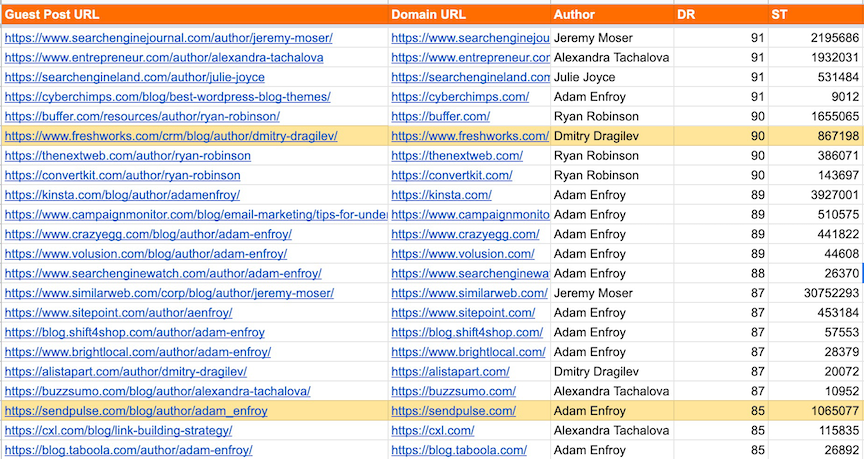
Task: Open https://www.sitepoint.com/ domain link
Action: 463,313
